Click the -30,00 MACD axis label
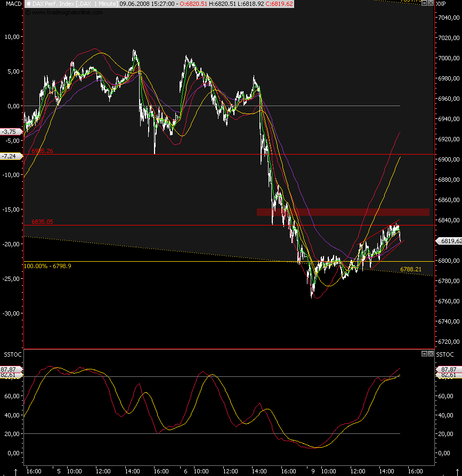 [11, 313]
